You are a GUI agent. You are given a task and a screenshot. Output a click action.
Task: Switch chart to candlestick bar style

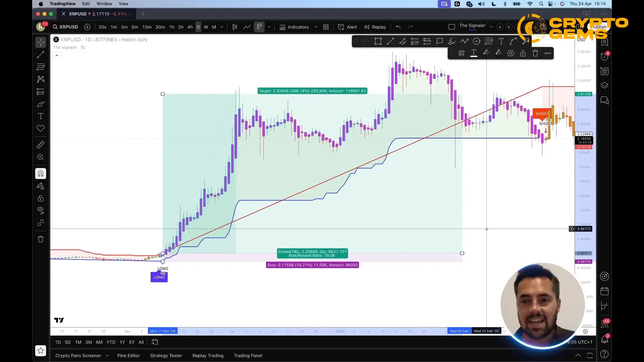(x=235, y=27)
